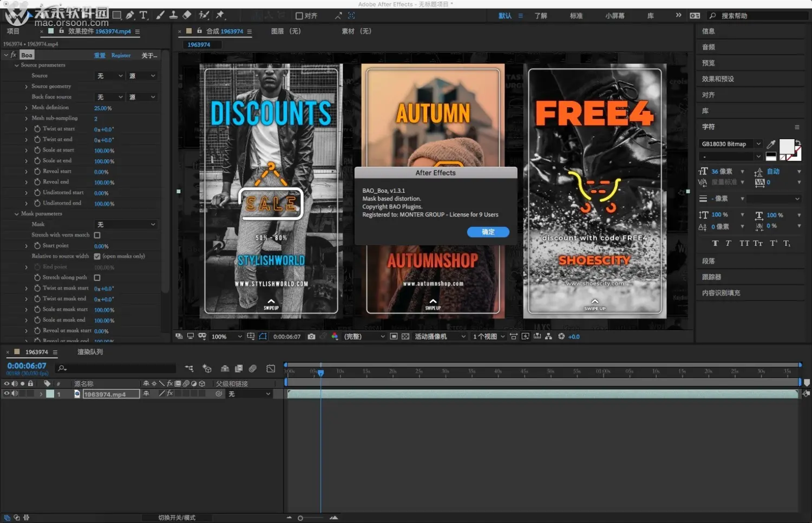Open composition mini-flowchart in the timeline
The width and height of the screenshot is (812, 523).
click(189, 369)
